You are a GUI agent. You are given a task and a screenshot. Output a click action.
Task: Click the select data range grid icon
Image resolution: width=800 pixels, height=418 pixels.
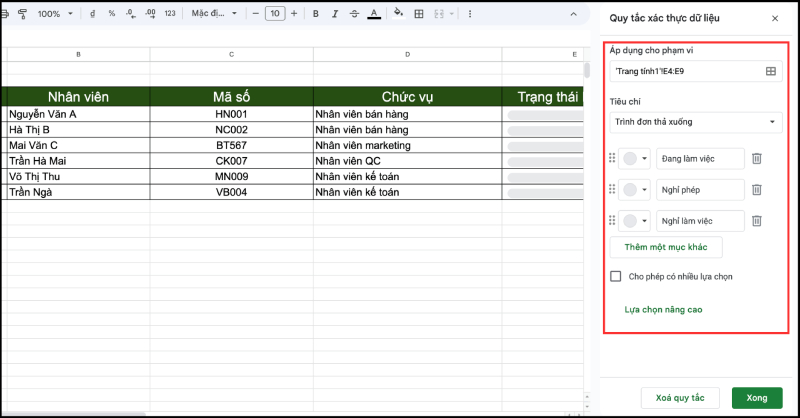[x=771, y=71]
